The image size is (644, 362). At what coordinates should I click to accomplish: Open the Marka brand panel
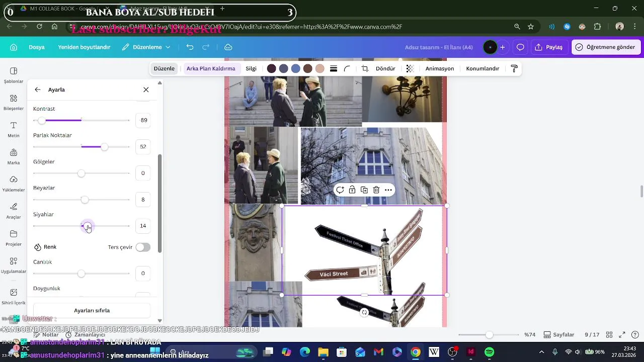tap(14, 156)
